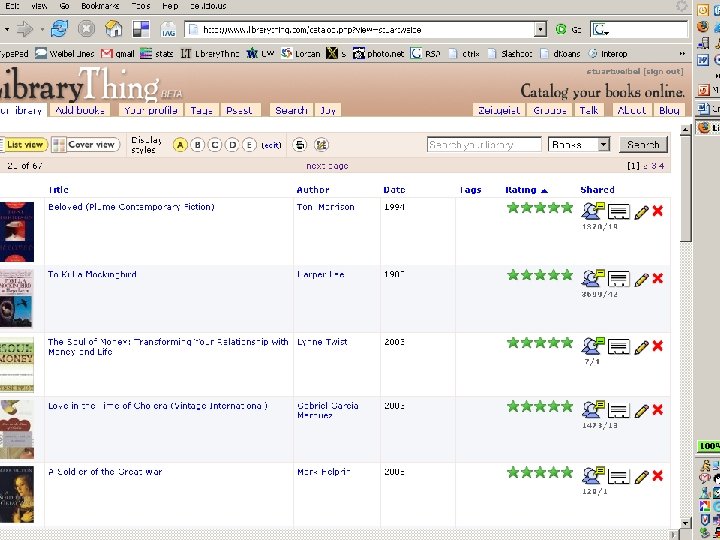The height and width of the screenshot is (540, 720).
Task: Click the display styles edit link
Action: (x=271, y=145)
